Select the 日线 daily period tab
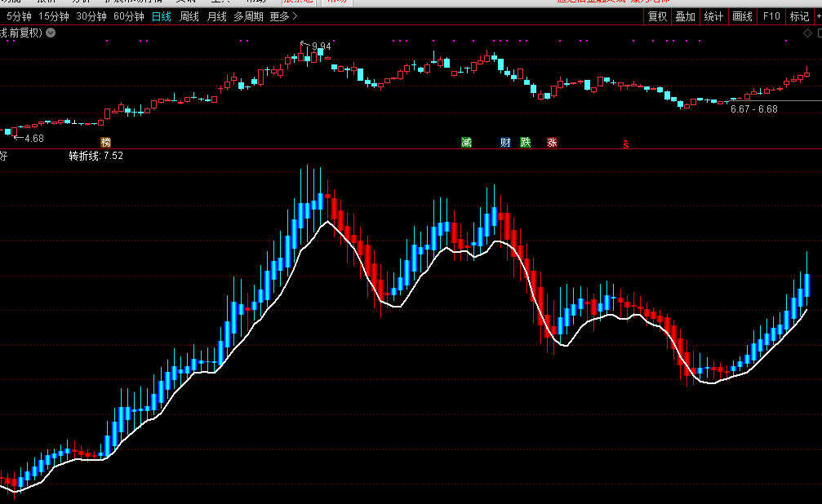The height and width of the screenshot is (504, 822). [162, 16]
